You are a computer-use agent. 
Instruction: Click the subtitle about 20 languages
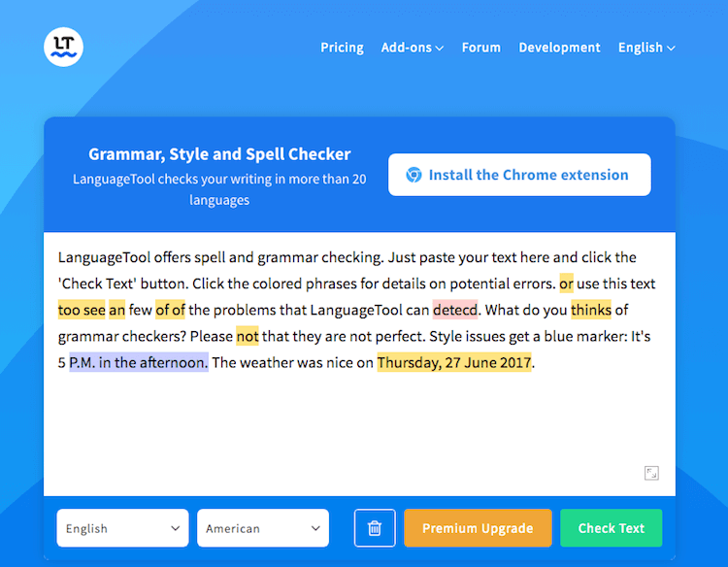pos(219,189)
